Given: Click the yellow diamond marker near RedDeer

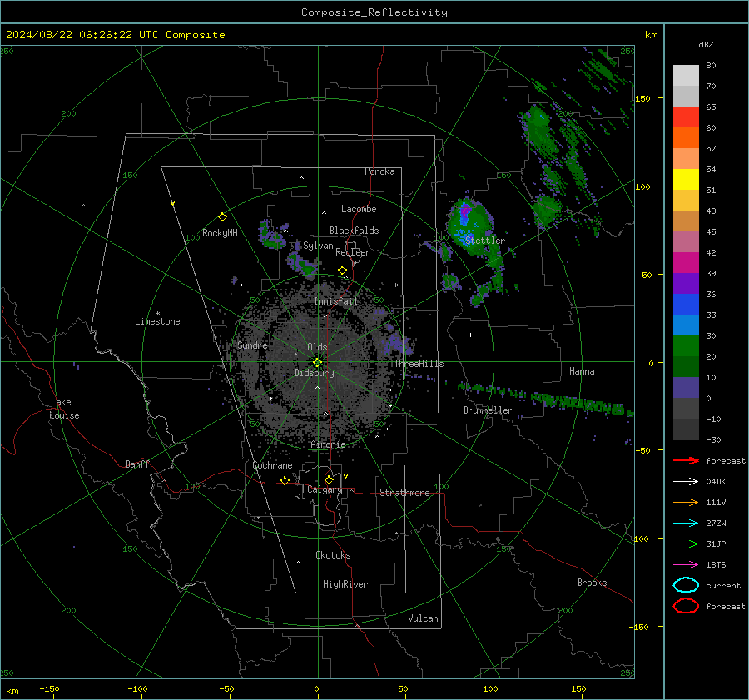Looking at the screenshot, I should [342, 271].
